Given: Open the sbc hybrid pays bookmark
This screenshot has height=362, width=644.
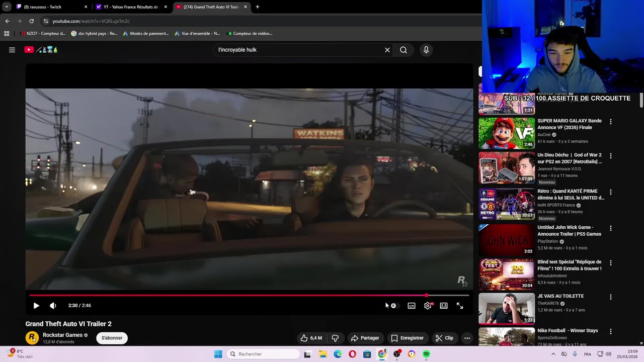Looking at the screenshot, I should point(94,34).
